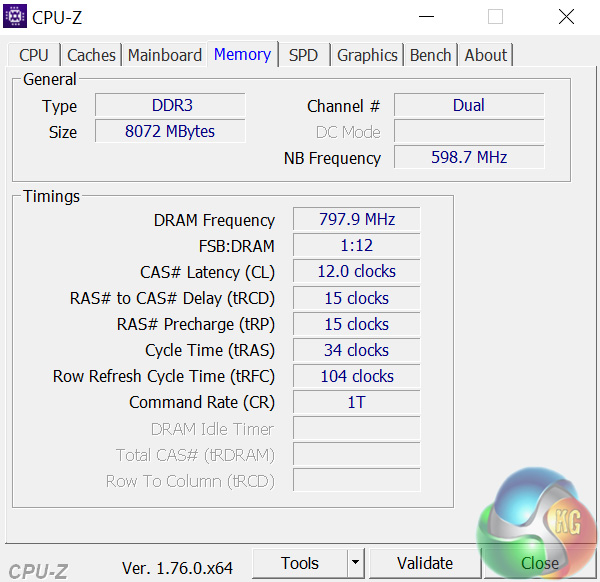Close the CPU-Z window with X
600x582 pixels.
566,17
